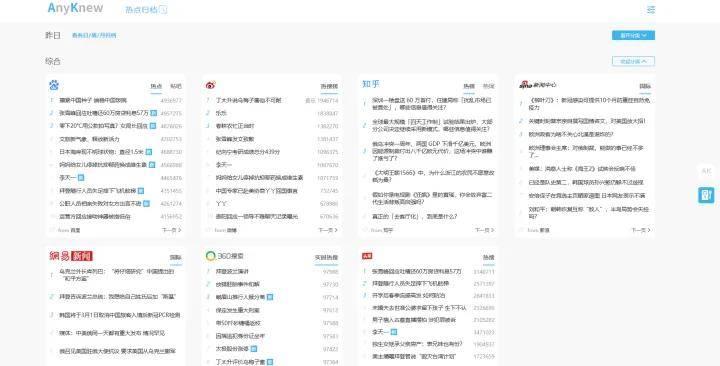Open the settings sliders icon in header
Viewport: 720px width, 366px height.
pos(651,10)
